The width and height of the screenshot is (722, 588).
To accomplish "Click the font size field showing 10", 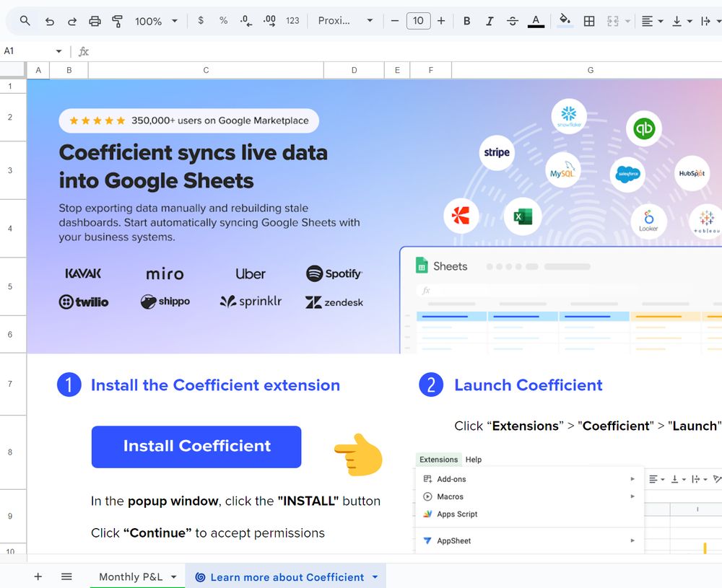I will pos(418,21).
